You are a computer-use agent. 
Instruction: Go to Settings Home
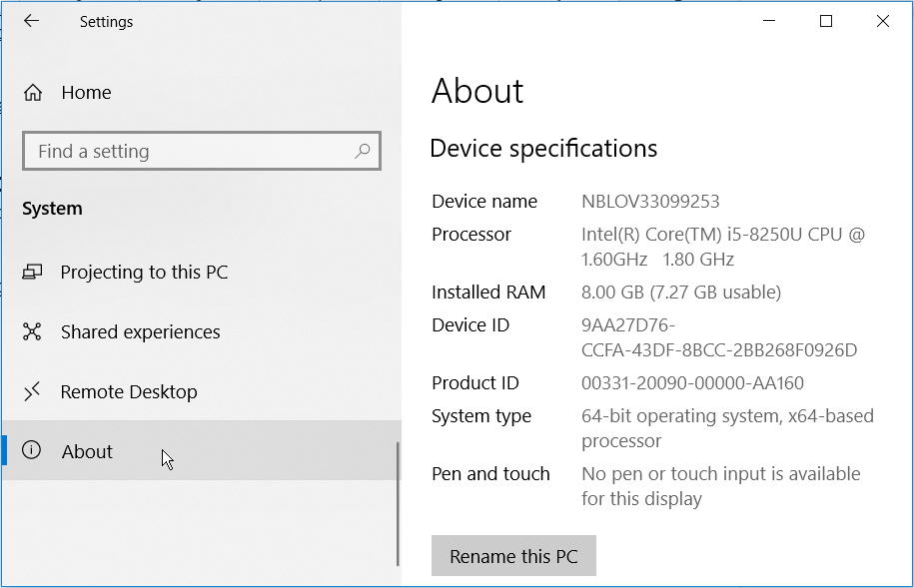coord(86,93)
